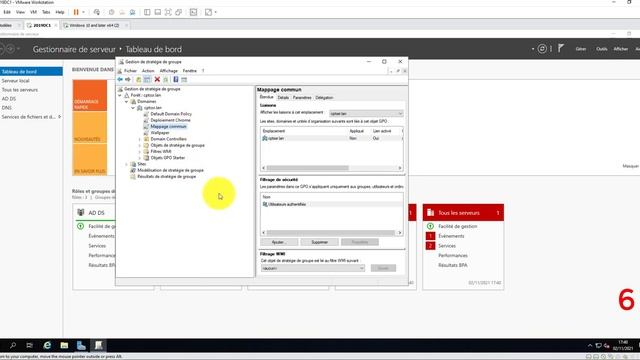Open Affichage menu in group policy window
This screenshot has height=360, width=640.
click(x=169, y=71)
